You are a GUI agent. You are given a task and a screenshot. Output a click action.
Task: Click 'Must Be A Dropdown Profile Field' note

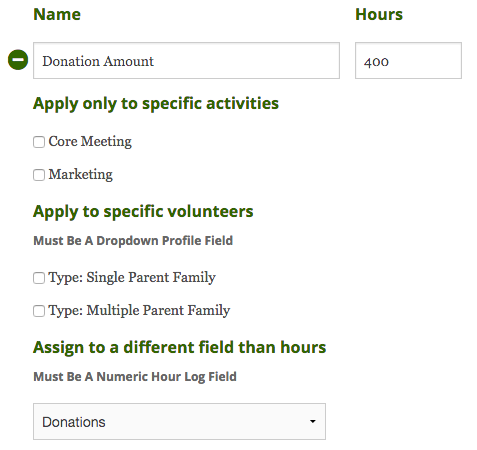[x=133, y=241]
